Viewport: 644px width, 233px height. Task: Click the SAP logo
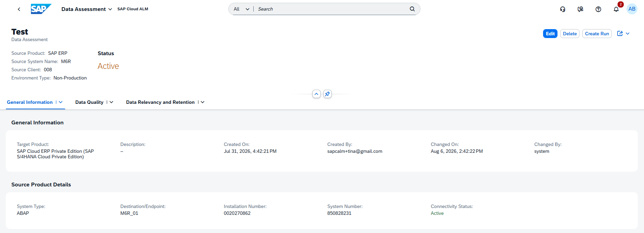tap(41, 9)
